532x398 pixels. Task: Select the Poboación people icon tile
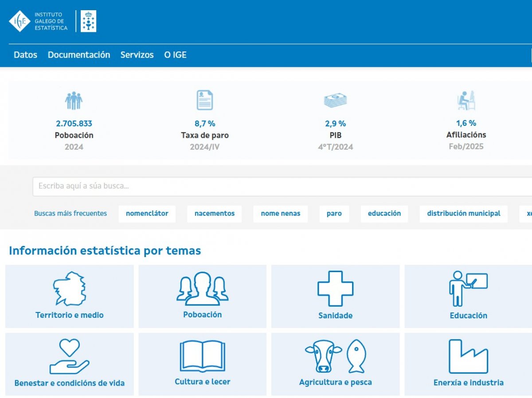pyautogui.click(x=203, y=289)
